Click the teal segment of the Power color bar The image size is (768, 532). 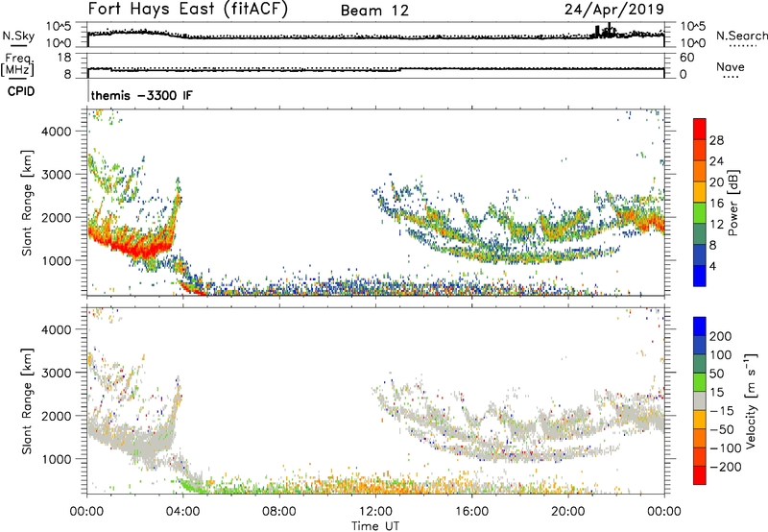pyautogui.click(x=700, y=233)
